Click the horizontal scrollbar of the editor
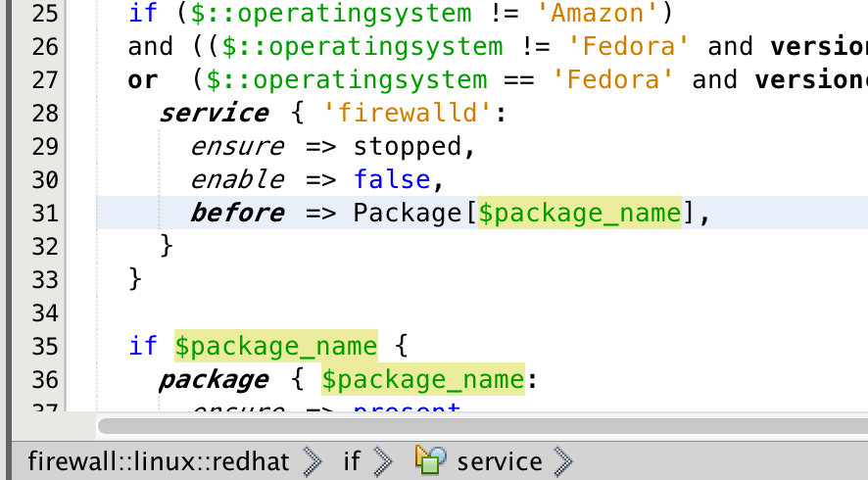This screenshot has height=480, width=868. pos(483,426)
